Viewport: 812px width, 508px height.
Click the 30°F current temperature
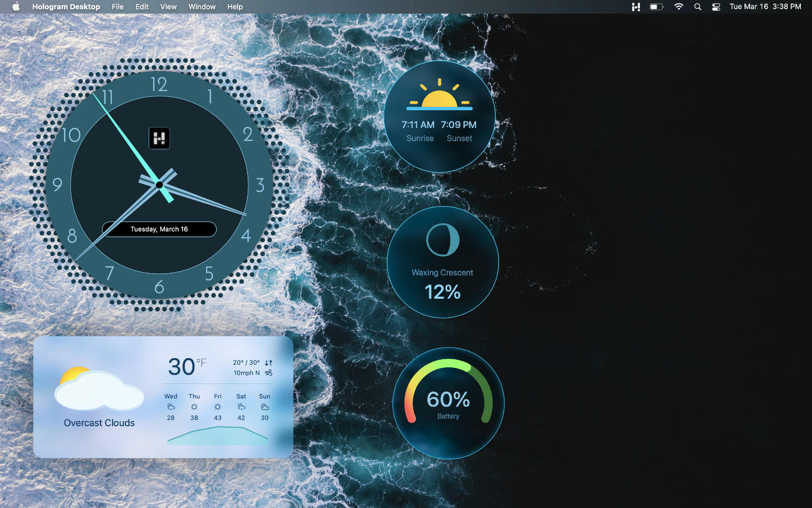point(187,367)
